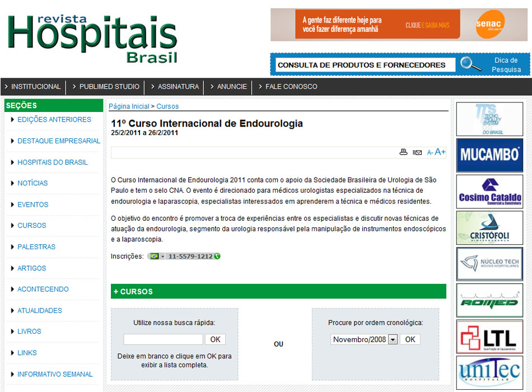Viewport: 532px width, 392px height.
Task: Click into the busca rápida text field
Action: pos(163,339)
